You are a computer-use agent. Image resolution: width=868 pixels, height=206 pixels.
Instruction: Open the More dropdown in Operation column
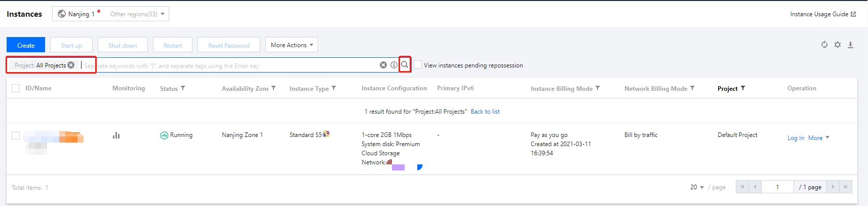pyautogui.click(x=819, y=138)
